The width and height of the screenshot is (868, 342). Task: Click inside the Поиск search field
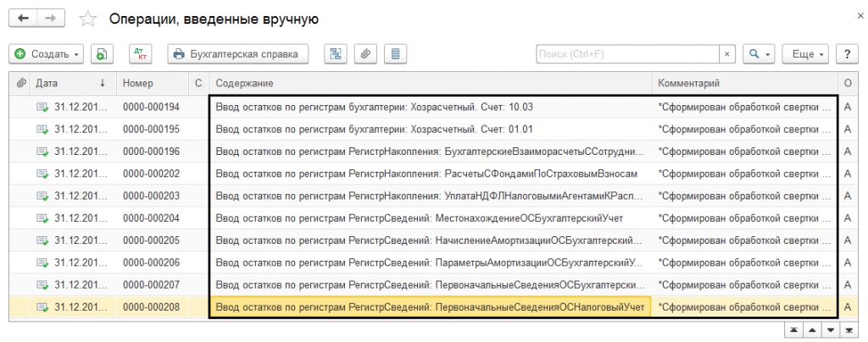627,54
